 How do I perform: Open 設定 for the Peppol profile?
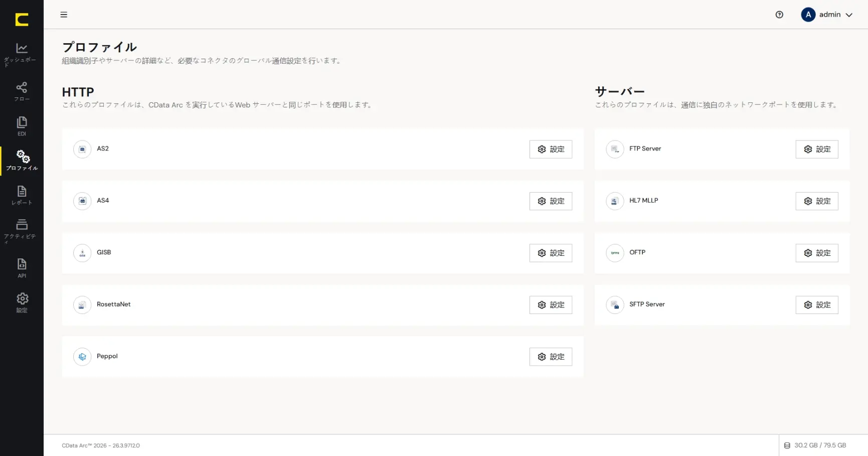[x=551, y=357]
